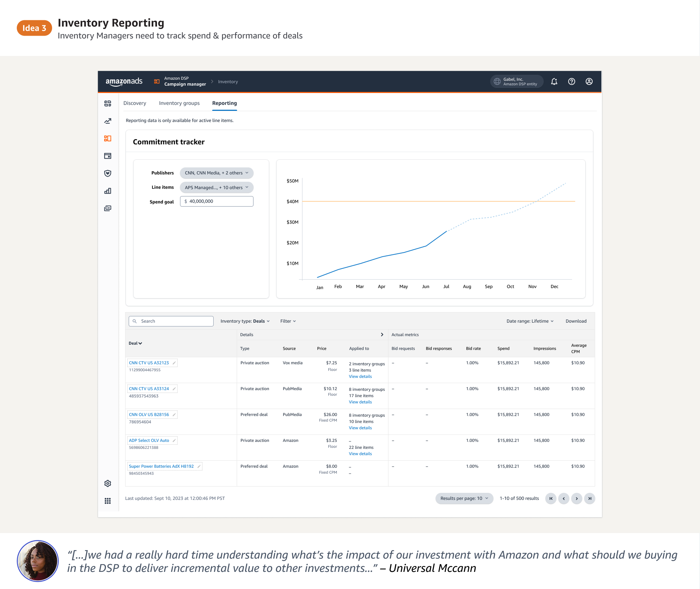
Task: Click the Download button
Action: tap(576, 321)
